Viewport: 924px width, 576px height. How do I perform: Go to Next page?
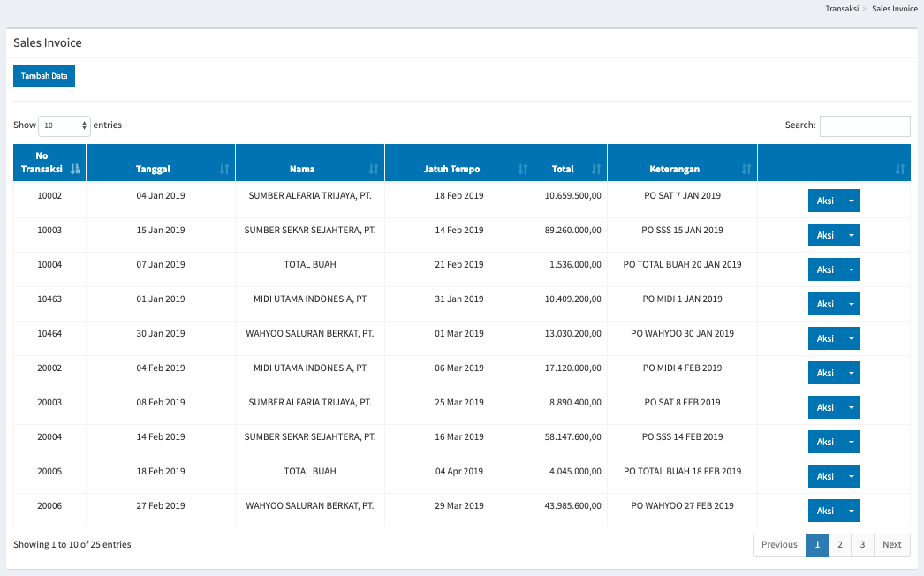(x=891, y=545)
